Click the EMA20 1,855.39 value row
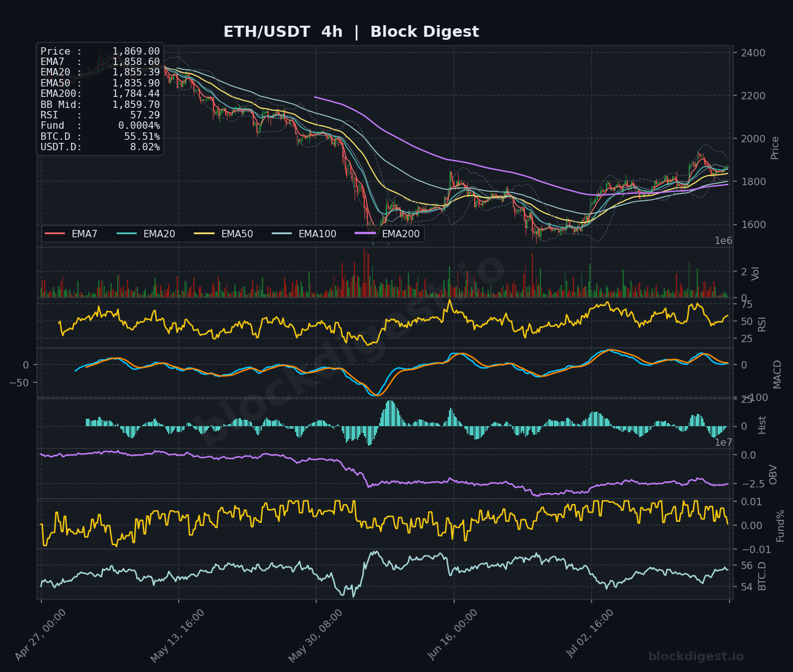Image resolution: width=793 pixels, height=672 pixels. tap(100, 72)
